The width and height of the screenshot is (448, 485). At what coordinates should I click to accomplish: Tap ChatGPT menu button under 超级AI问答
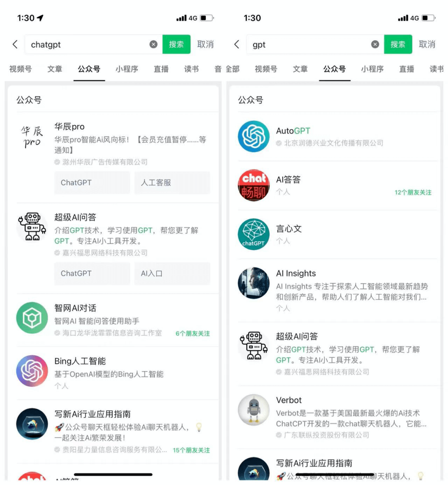tap(92, 273)
